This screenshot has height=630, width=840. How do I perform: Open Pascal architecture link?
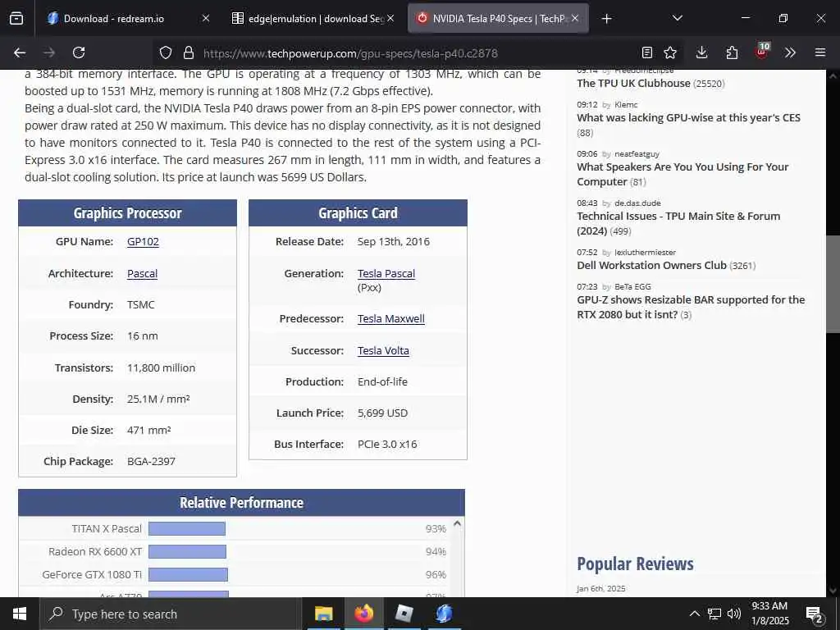click(142, 273)
